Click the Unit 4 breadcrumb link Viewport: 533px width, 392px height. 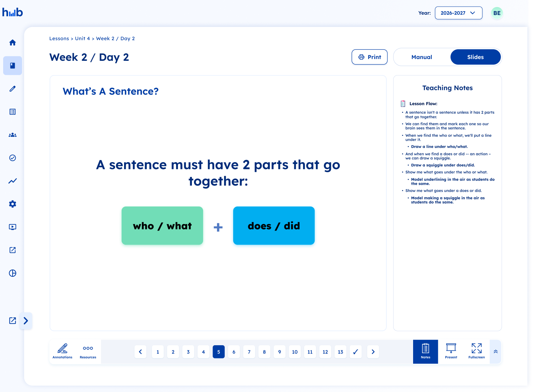click(82, 38)
